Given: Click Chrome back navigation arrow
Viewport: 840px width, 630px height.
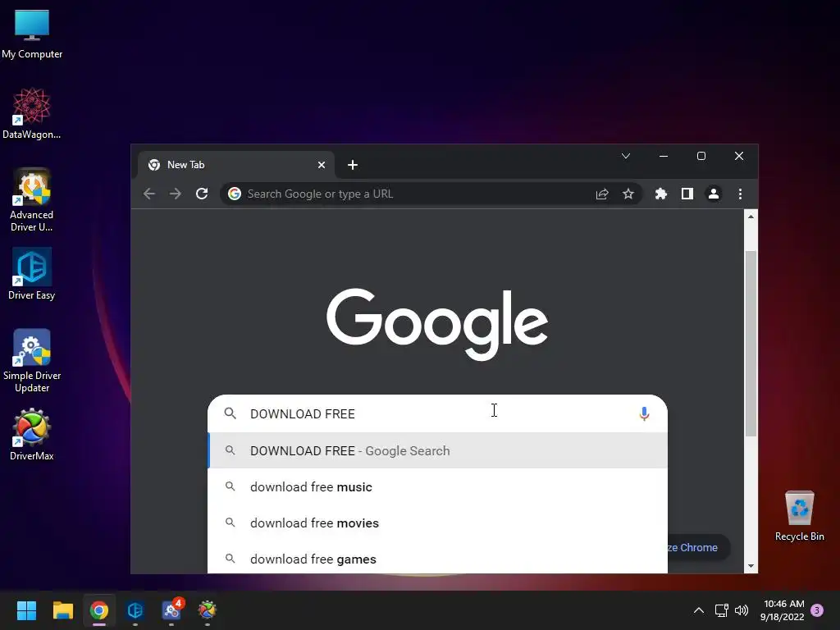Looking at the screenshot, I should 149,194.
